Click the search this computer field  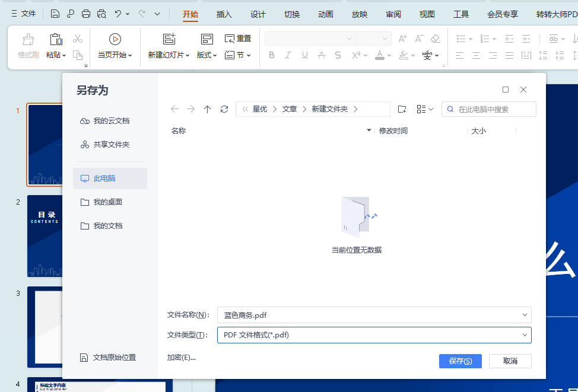[489, 109]
